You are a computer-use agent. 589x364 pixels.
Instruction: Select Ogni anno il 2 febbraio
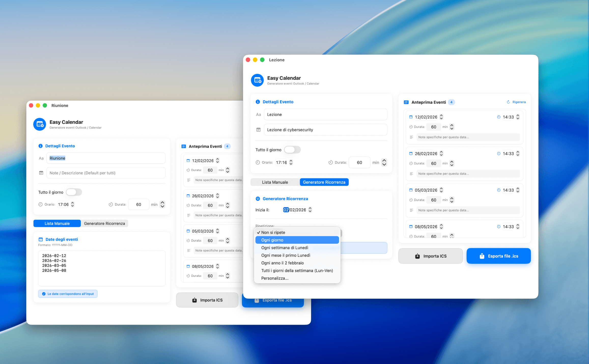coord(297,263)
